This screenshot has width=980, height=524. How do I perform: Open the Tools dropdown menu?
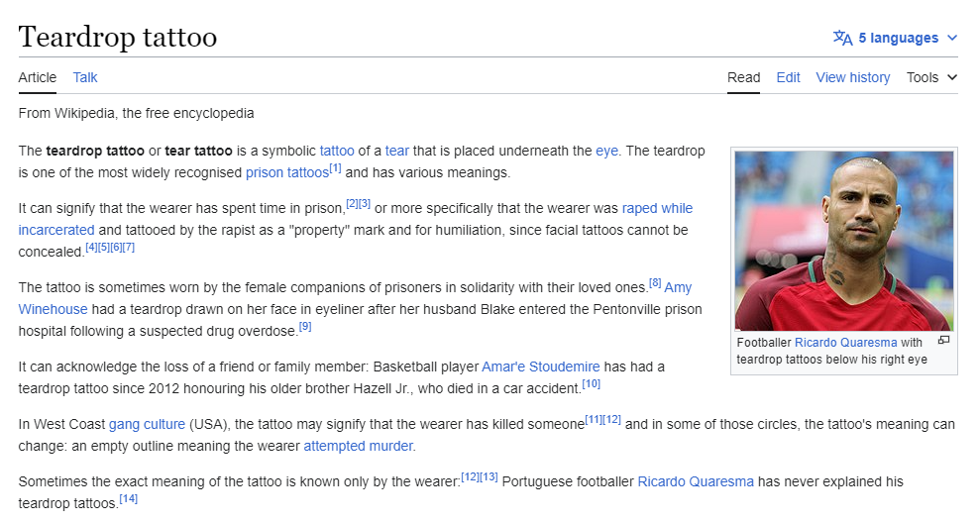click(x=931, y=77)
